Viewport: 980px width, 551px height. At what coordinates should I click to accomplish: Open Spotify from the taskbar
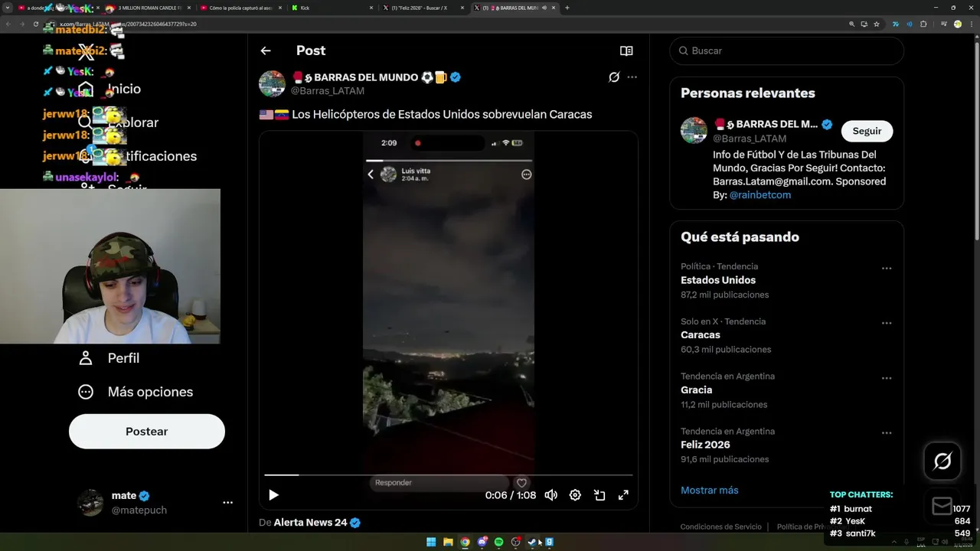(x=498, y=542)
